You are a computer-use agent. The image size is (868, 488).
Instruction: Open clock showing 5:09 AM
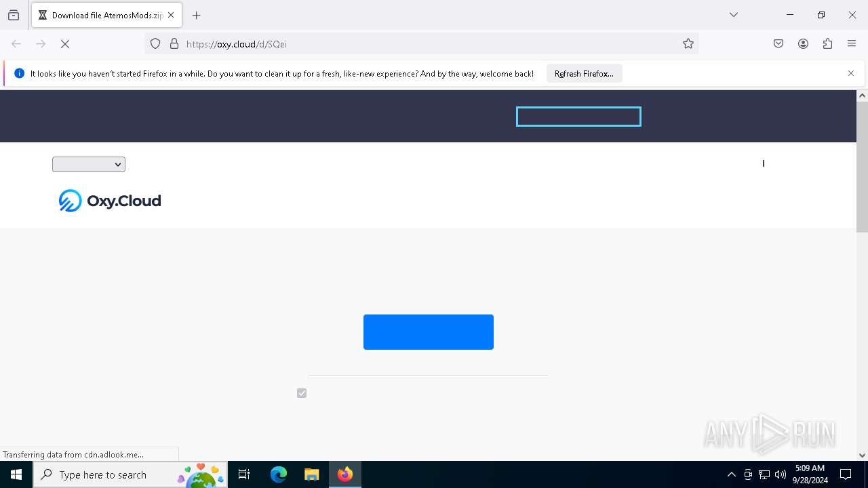(810, 474)
